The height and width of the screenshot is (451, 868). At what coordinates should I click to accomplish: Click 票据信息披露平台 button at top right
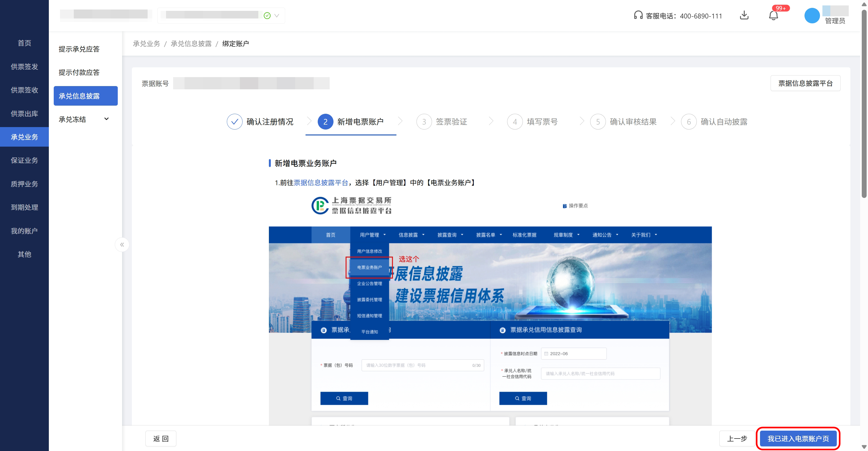point(805,83)
